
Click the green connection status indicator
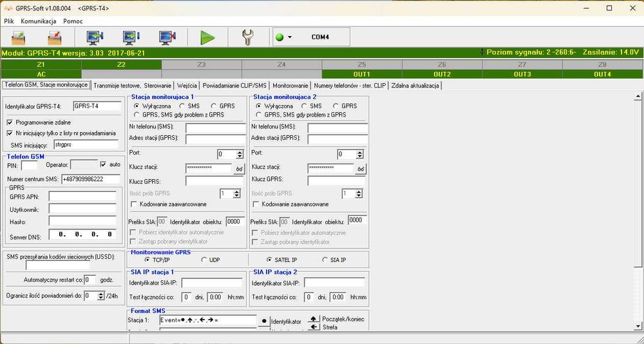279,37
